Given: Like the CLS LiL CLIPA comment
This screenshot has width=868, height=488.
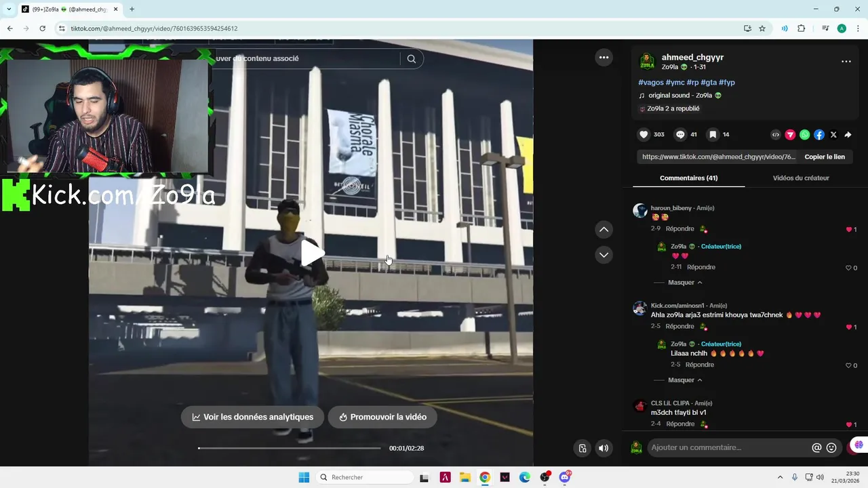Looking at the screenshot, I should click(849, 425).
